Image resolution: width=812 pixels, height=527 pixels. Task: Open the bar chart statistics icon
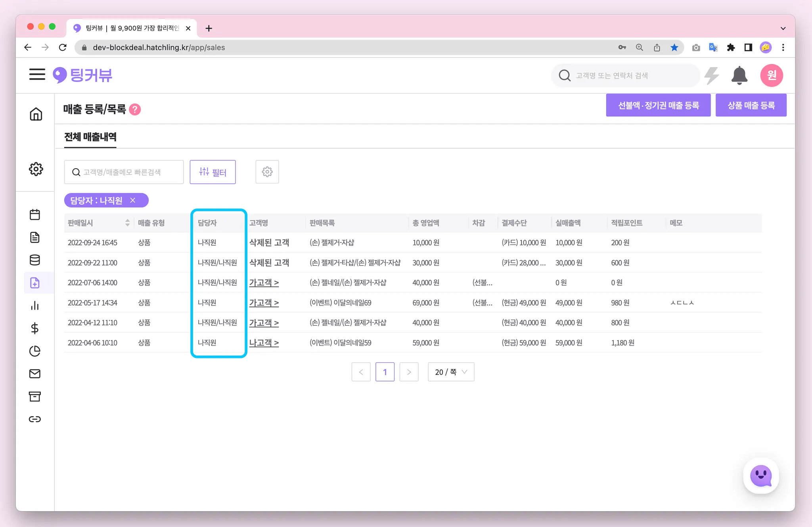[x=35, y=306]
